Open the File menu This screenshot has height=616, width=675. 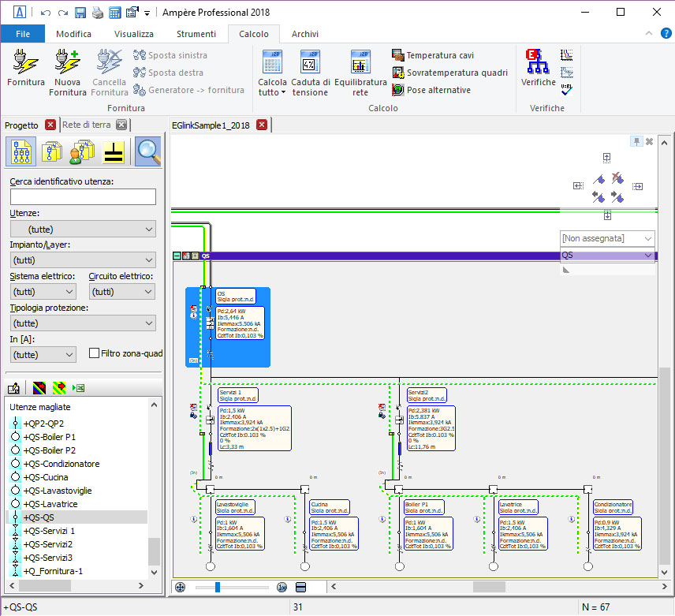[x=22, y=34]
